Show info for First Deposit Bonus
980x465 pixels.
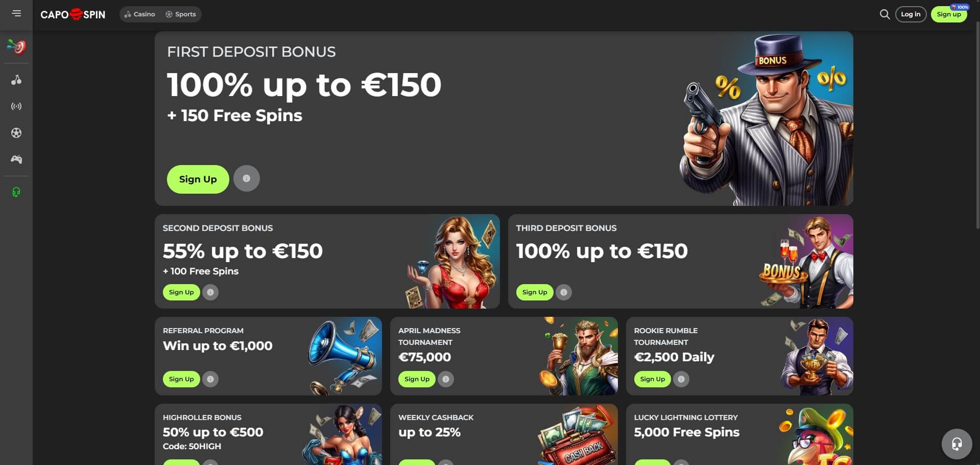pyautogui.click(x=246, y=178)
